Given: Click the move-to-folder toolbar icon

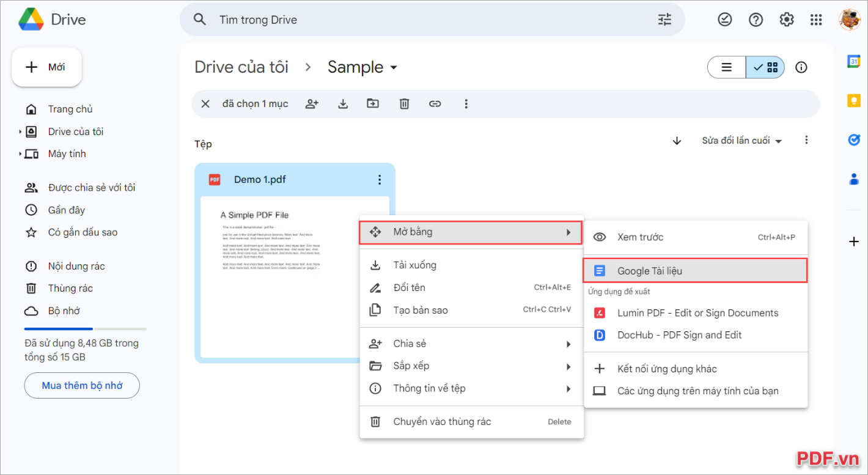Looking at the screenshot, I should (373, 104).
